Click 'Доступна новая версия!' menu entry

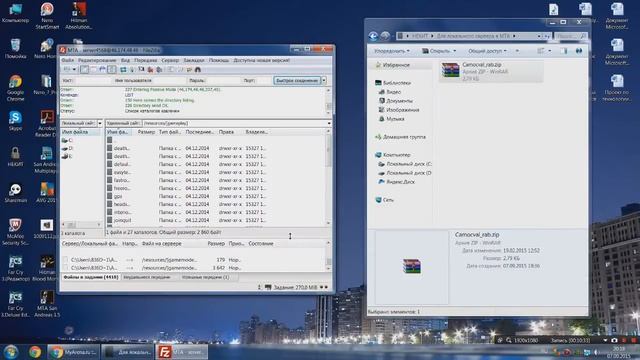point(261,60)
